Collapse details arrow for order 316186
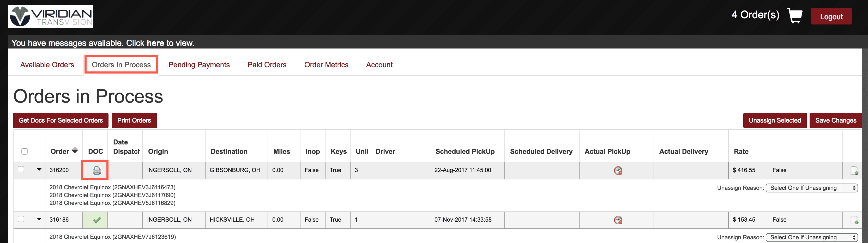 coord(39,219)
